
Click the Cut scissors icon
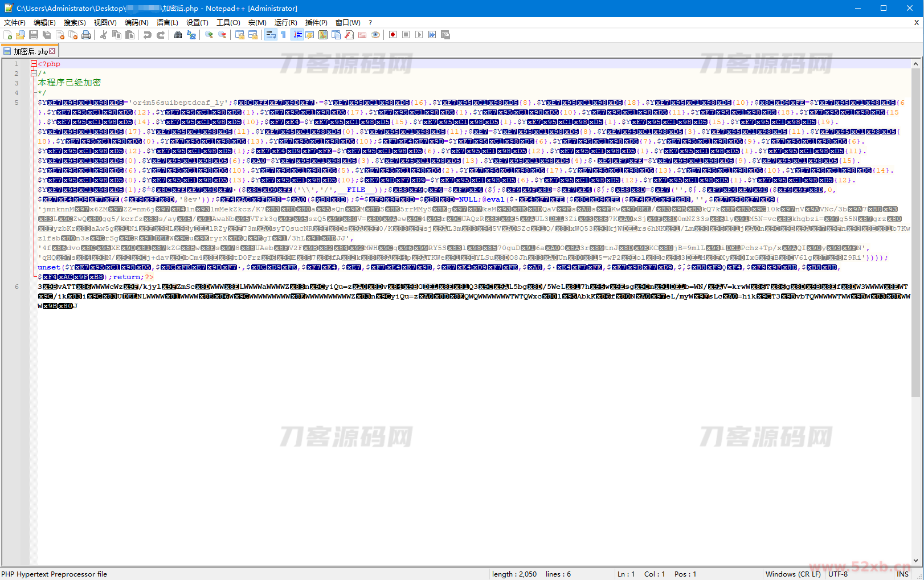[x=104, y=35]
